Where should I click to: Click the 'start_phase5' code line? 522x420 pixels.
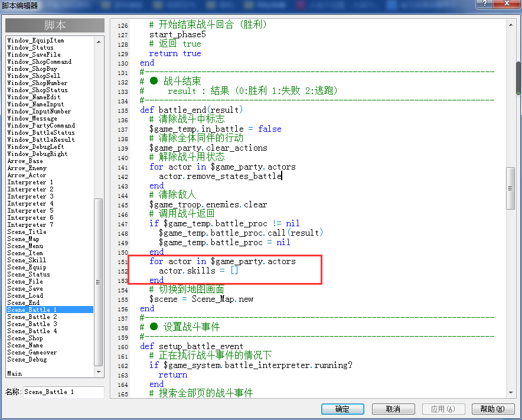[x=177, y=34]
